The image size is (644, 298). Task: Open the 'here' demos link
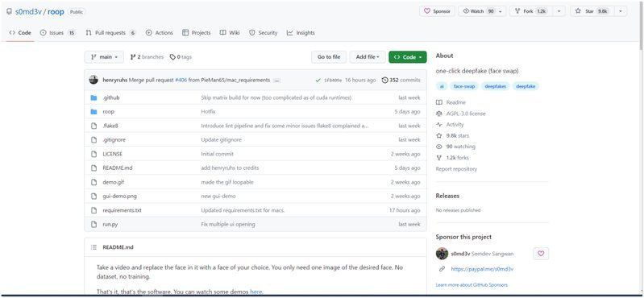tap(256, 292)
